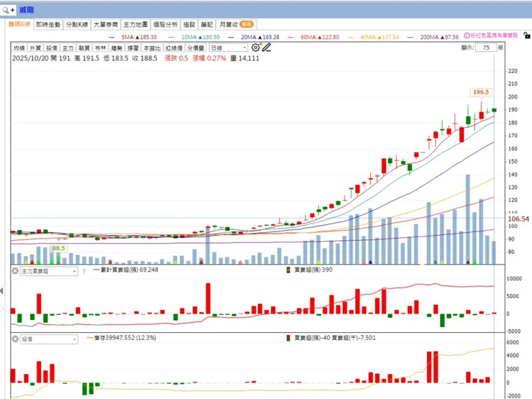
Task: Click the 累計買賣超(張) 69,248 legend
Action: [x=126, y=270]
